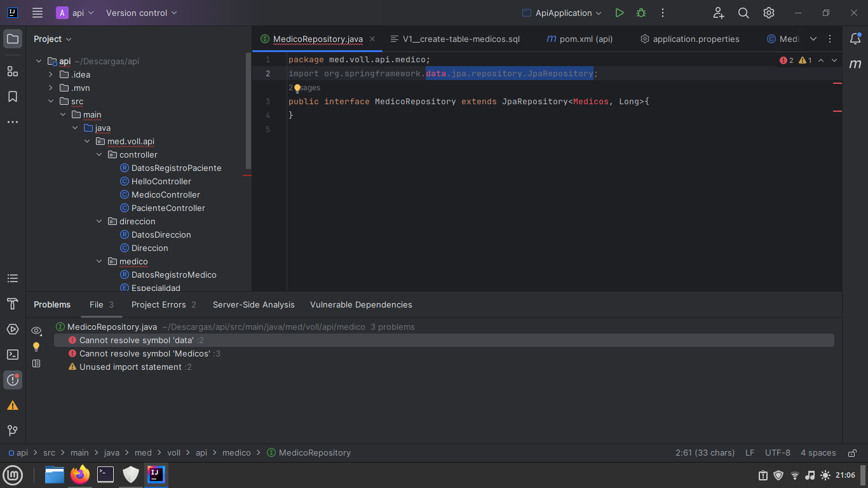The height and width of the screenshot is (488, 868).
Task: Open Code With Me collaboration icon
Action: click(x=719, y=13)
